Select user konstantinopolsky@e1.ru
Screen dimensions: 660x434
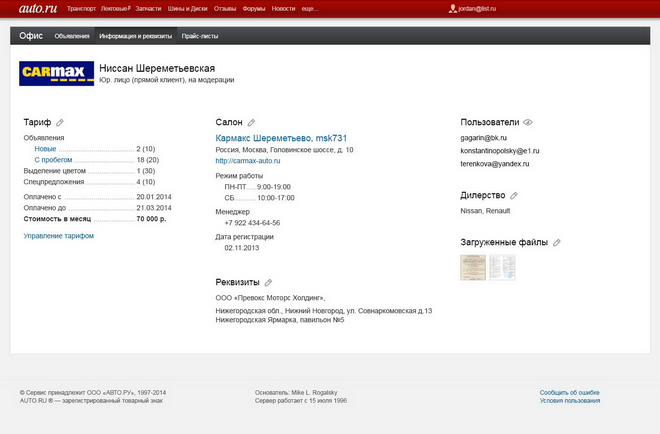[x=500, y=151]
